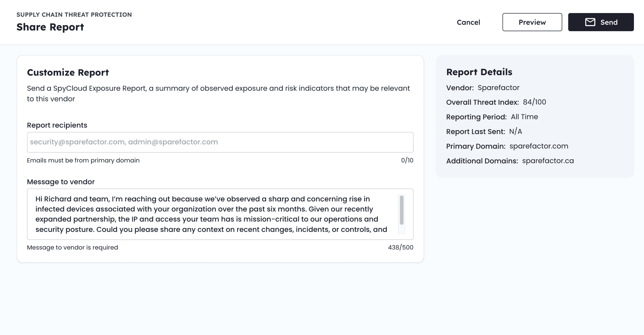
Task: Click the sparefactor.com primary domain value
Action: [x=539, y=146]
